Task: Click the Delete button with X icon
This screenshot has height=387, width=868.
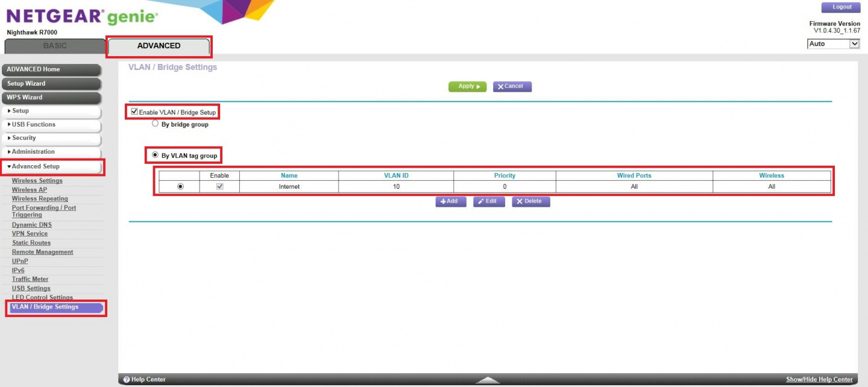Action: point(530,201)
